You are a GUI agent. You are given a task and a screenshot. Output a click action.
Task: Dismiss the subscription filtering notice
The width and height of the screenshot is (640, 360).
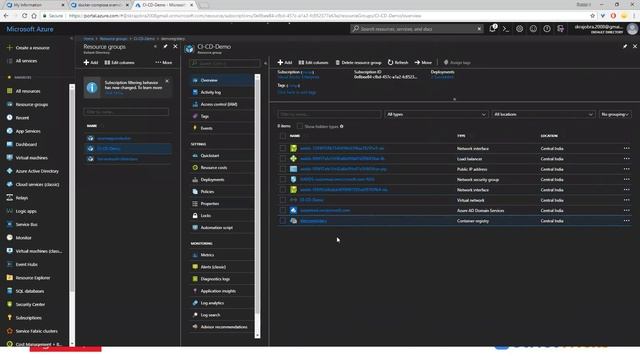coord(167,81)
